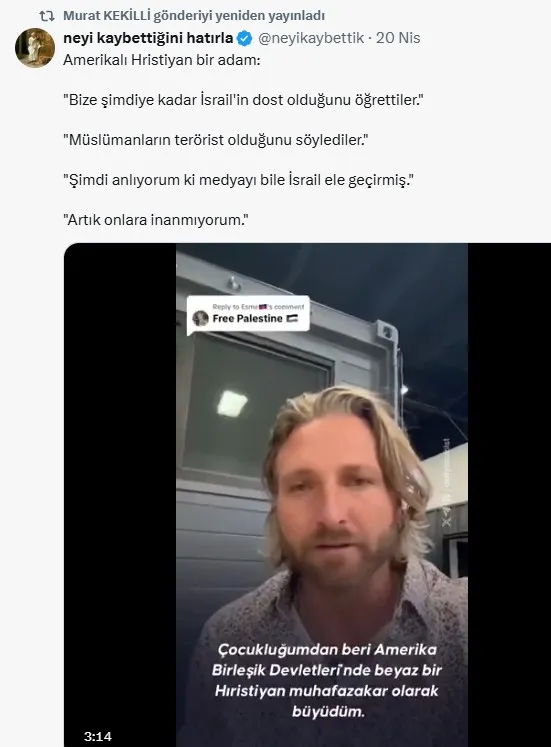This screenshot has height=747, width=551.
Task: Click the Artık onlara inanmıyorum line
Action: [156, 220]
